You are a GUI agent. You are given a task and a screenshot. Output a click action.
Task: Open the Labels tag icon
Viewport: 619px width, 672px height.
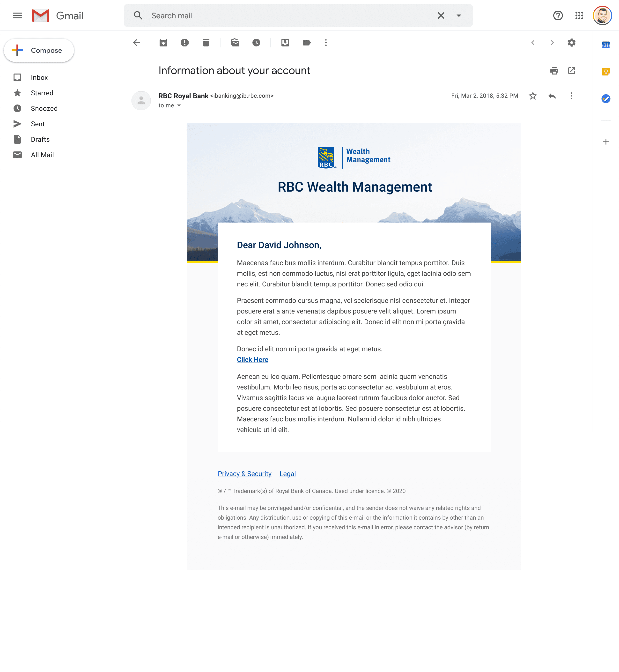click(x=307, y=43)
